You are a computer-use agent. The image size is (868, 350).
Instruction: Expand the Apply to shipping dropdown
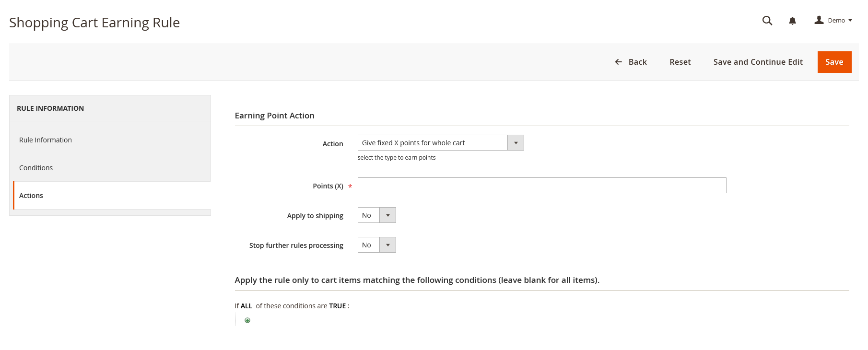click(376, 215)
